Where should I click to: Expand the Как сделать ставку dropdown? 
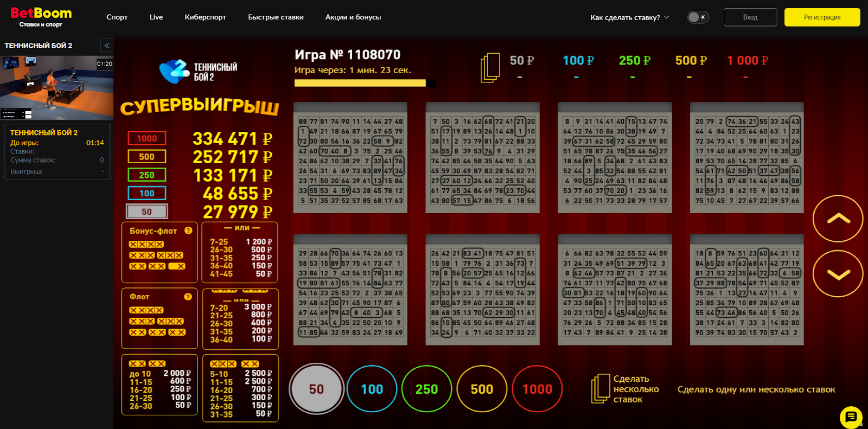pos(629,17)
